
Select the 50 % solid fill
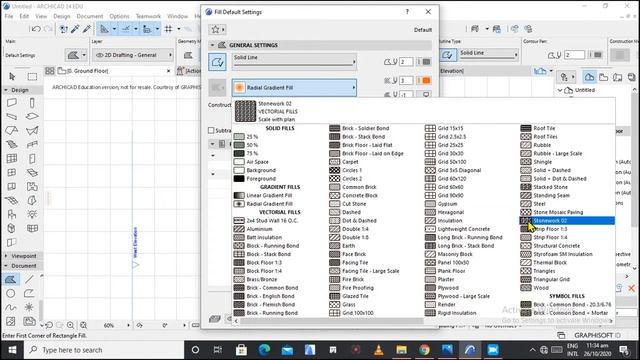tap(246, 145)
